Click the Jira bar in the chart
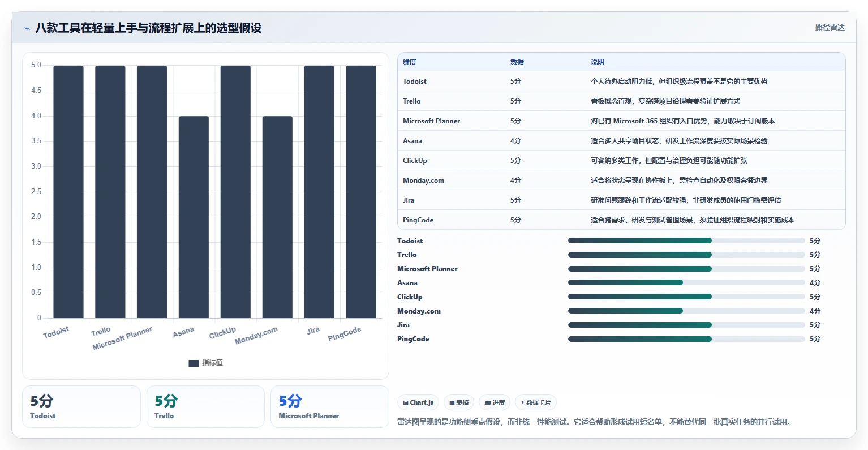 319,192
